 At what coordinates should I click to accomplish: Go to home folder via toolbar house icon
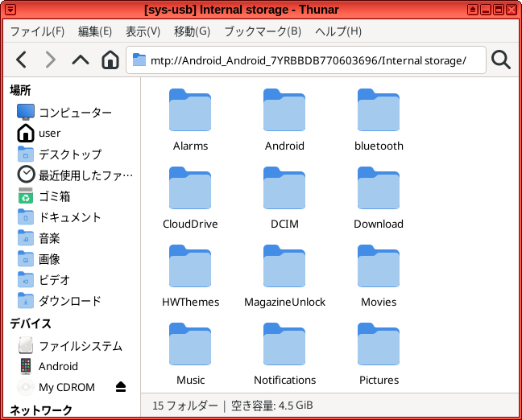(110, 60)
